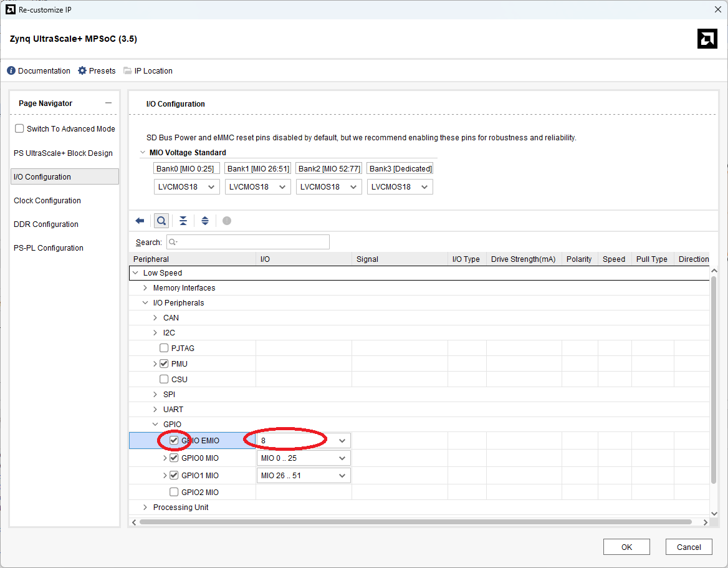Click Cancel button

coord(689,547)
